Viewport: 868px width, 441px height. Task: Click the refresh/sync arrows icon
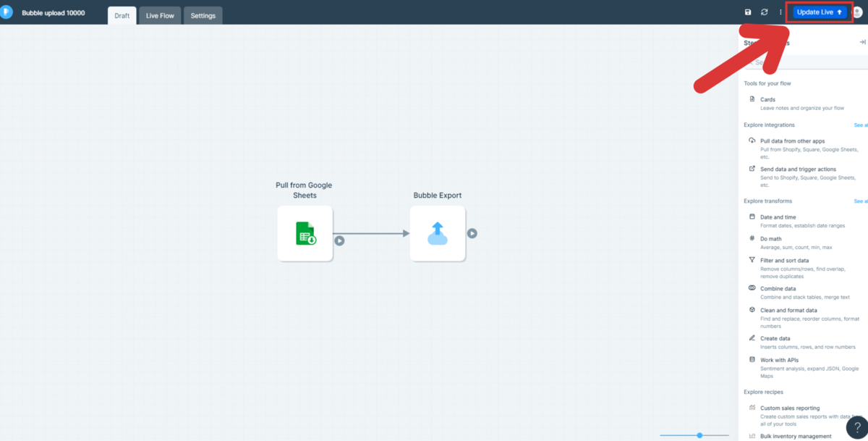(x=765, y=12)
